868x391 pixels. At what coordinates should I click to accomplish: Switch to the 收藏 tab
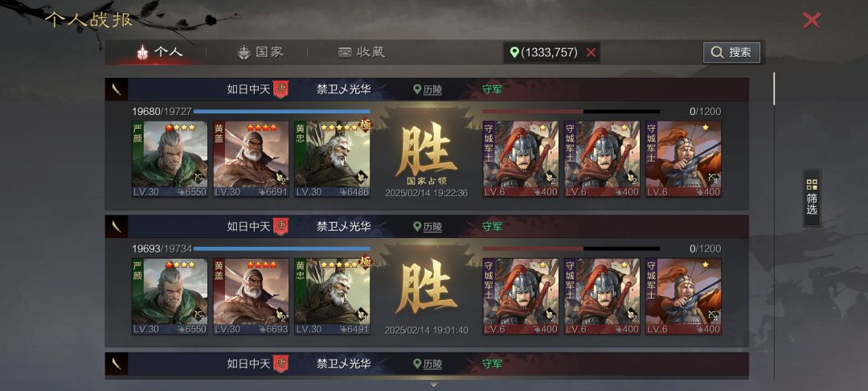tap(362, 52)
